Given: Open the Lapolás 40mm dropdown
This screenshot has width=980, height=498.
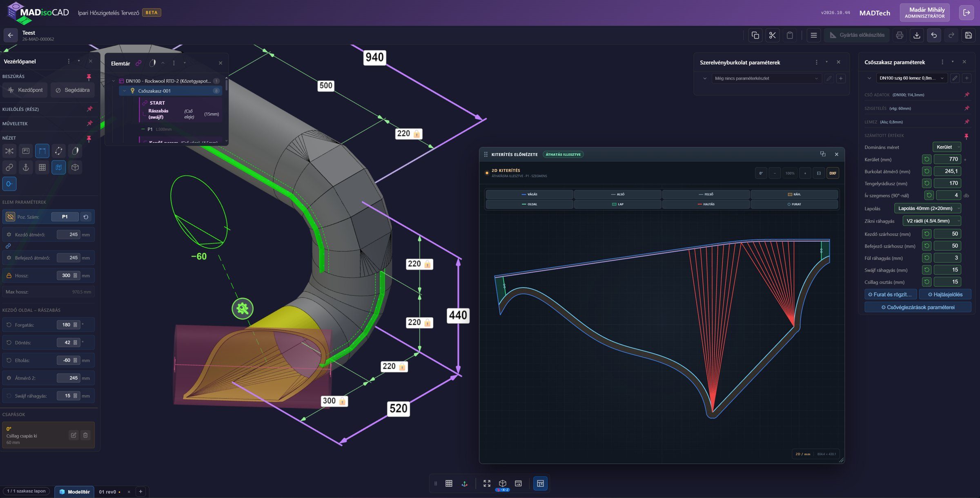Looking at the screenshot, I should click(927, 208).
